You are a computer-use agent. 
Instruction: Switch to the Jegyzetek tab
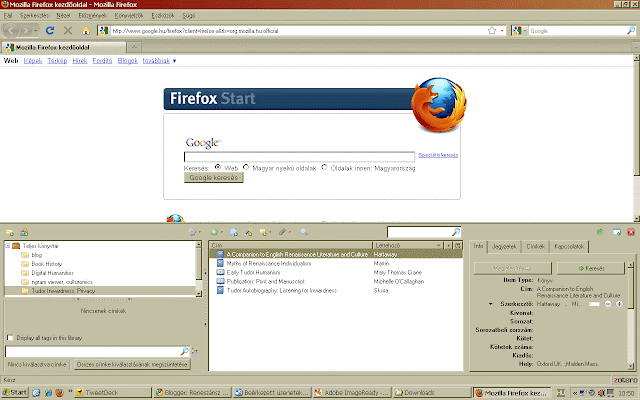point(504,247)
